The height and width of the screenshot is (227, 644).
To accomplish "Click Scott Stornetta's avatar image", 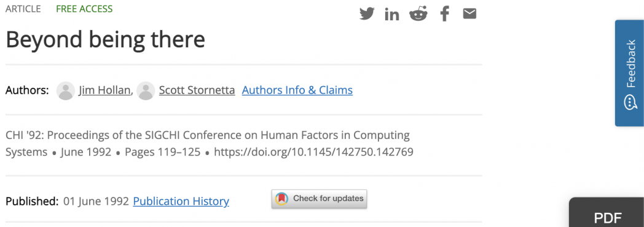I will (x=146, y=90).
